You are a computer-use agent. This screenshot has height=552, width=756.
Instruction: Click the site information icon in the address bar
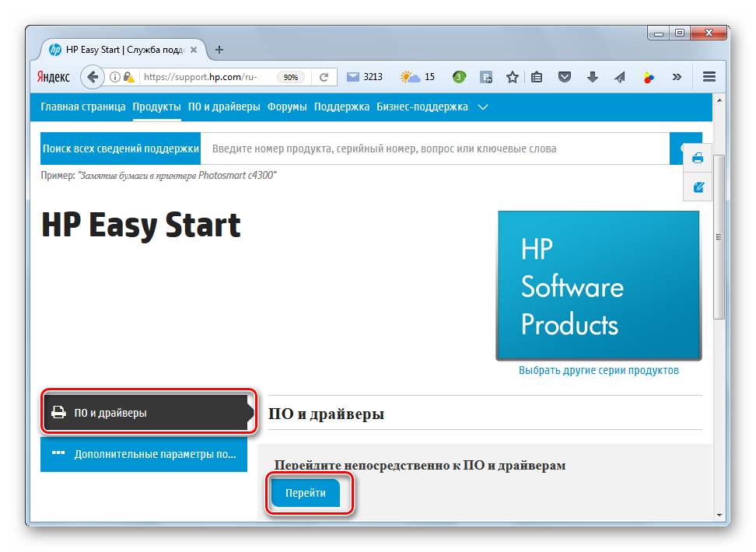click(114, 77)
